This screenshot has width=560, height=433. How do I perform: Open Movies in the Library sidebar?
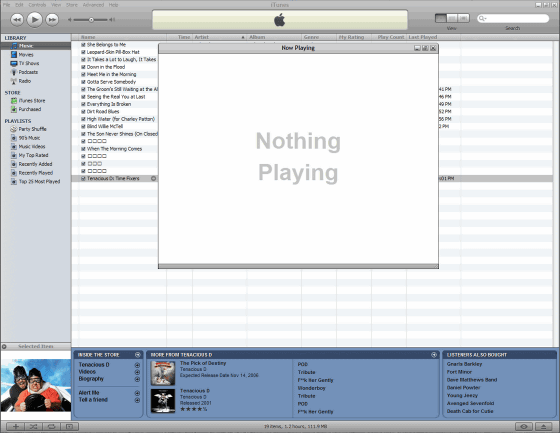26,55
